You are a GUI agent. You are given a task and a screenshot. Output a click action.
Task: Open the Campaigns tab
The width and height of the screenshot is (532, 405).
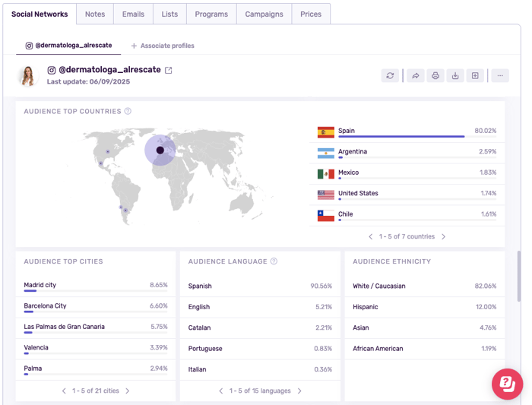click(264, 14)
